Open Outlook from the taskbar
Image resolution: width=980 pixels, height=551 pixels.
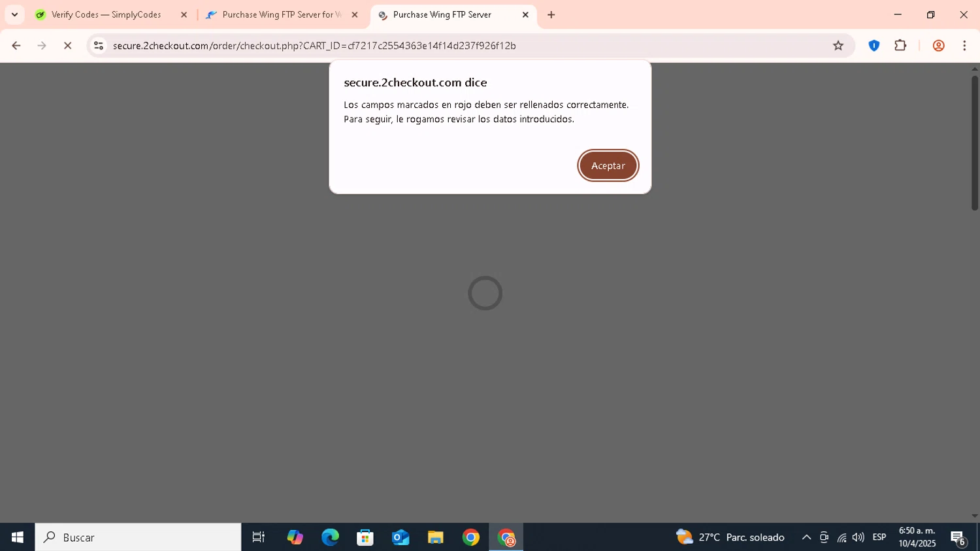pos(400,537)
